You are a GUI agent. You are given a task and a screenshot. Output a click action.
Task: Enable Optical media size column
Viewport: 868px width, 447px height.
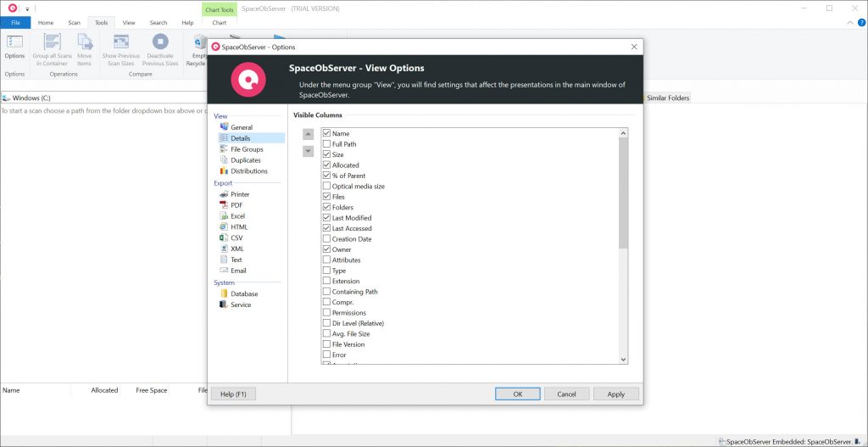tap(326, 186)
